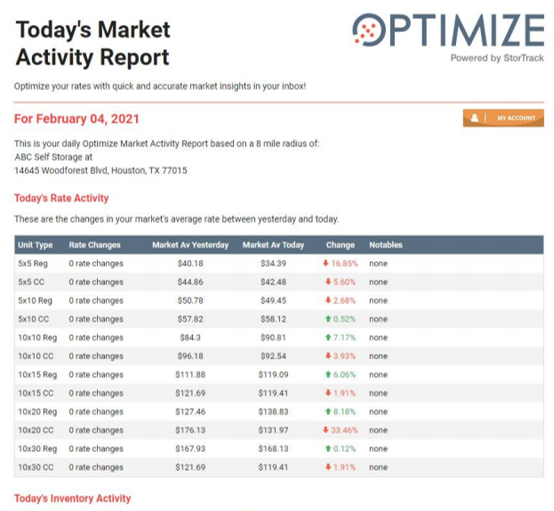Screen dimensions: 554x511
Task: Select the Notables column header
Action: tap(386, 245)
